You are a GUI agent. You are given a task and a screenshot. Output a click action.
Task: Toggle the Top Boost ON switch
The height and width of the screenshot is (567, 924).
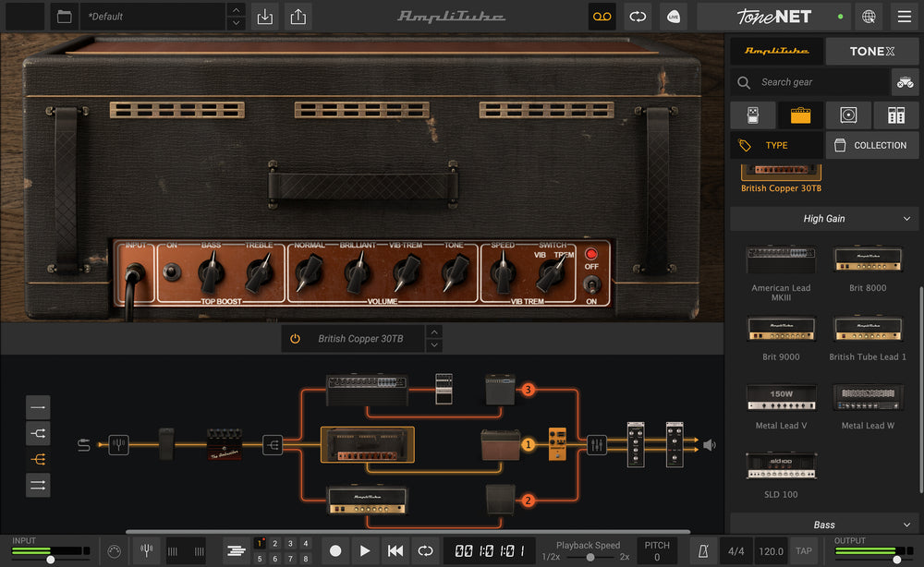click(x=172, y=272)
